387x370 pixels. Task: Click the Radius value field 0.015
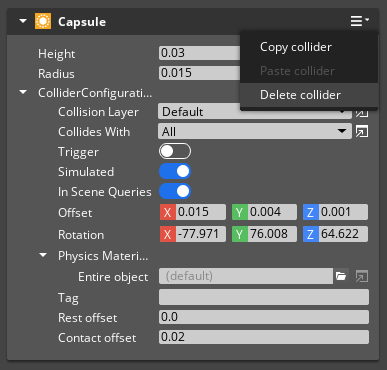199,73
